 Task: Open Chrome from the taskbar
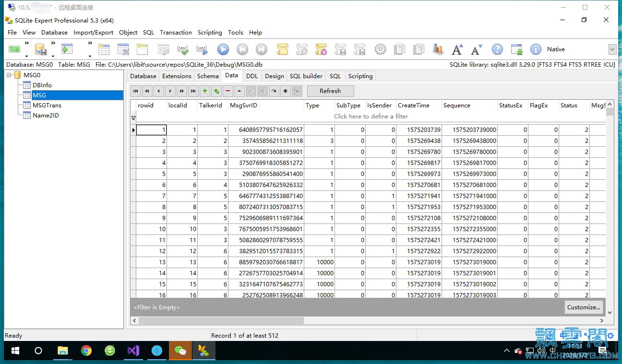[86, 351]
